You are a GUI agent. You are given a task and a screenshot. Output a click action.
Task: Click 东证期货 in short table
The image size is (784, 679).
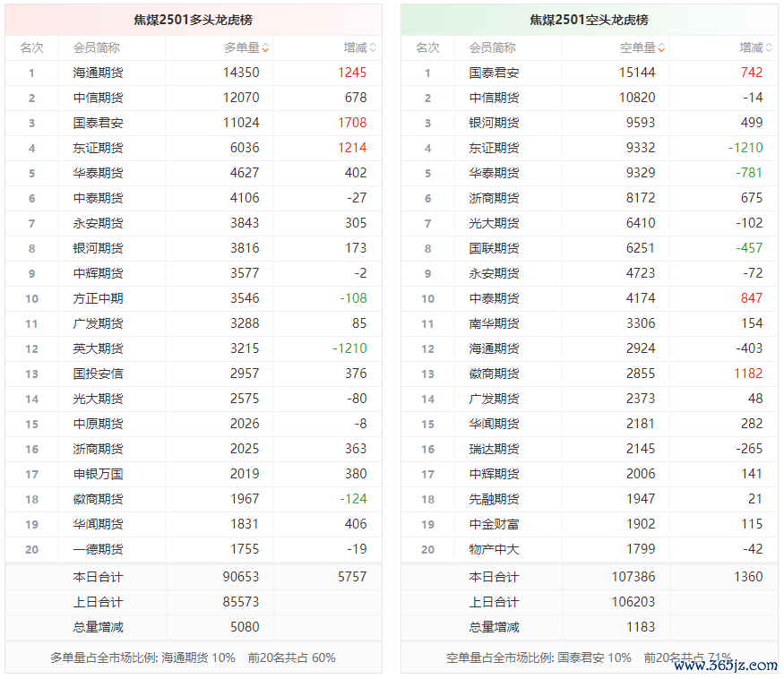click(x=494, y=148)
